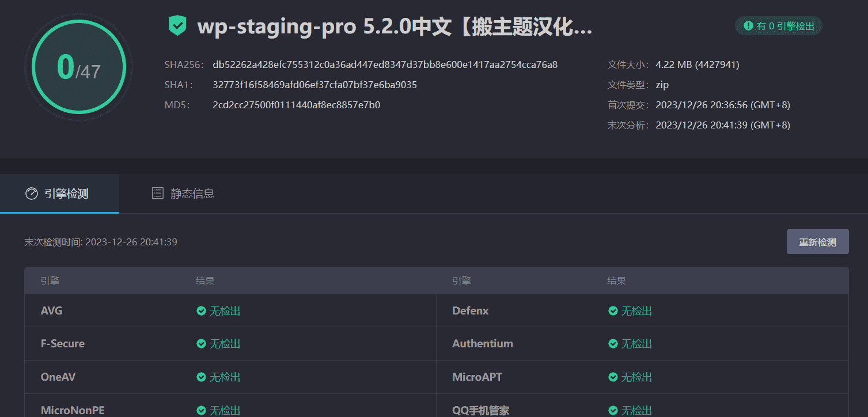Click the 无检出 result for Defenx
This screenshot has height=417, width=868.
pos(636,311)
